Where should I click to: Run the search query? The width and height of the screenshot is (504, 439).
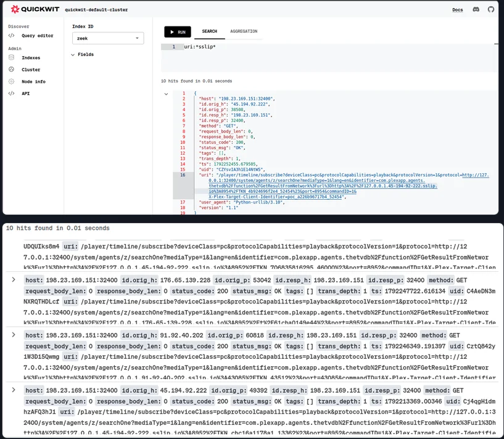(x=178, y=32)
